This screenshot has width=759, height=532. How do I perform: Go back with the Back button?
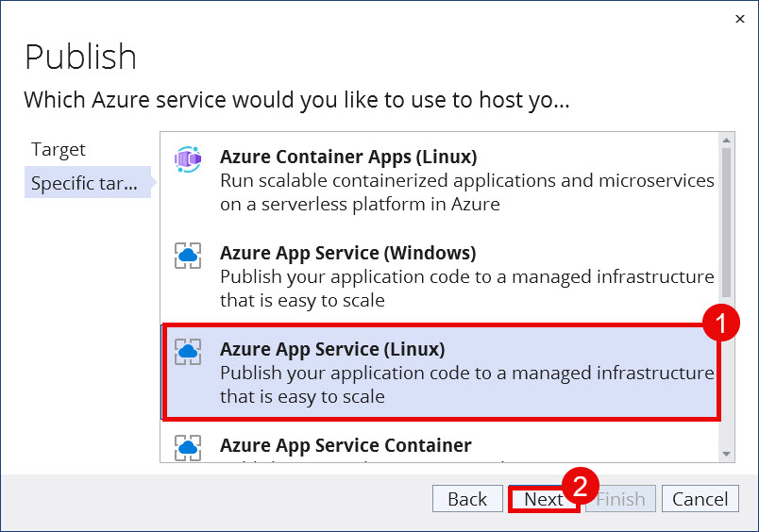coord(467,499)
